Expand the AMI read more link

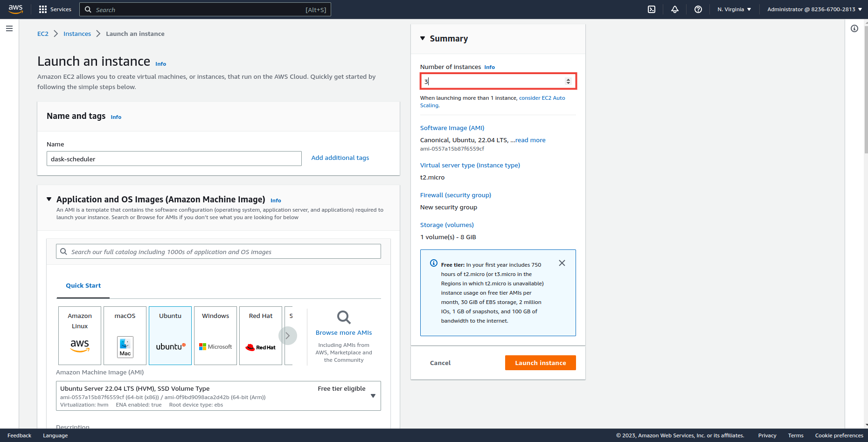[530, 140]
